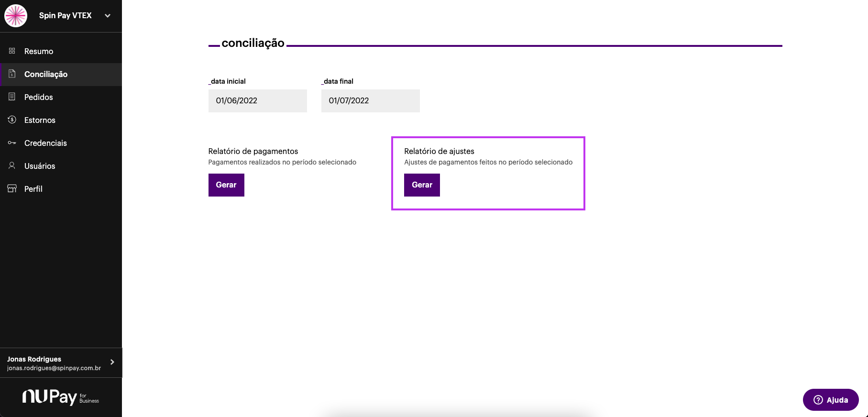
Task: Click the Conciliação document icon
Action: coord(12,74)
